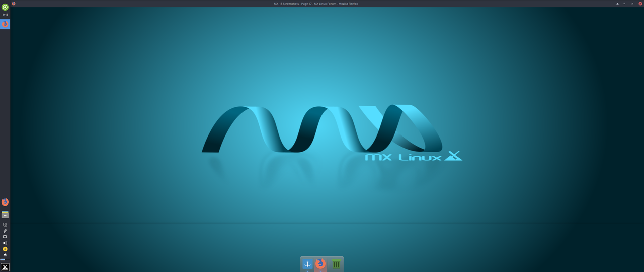Open the package updater box tray icon
644x272 pixels.
[x=5, y=225]
